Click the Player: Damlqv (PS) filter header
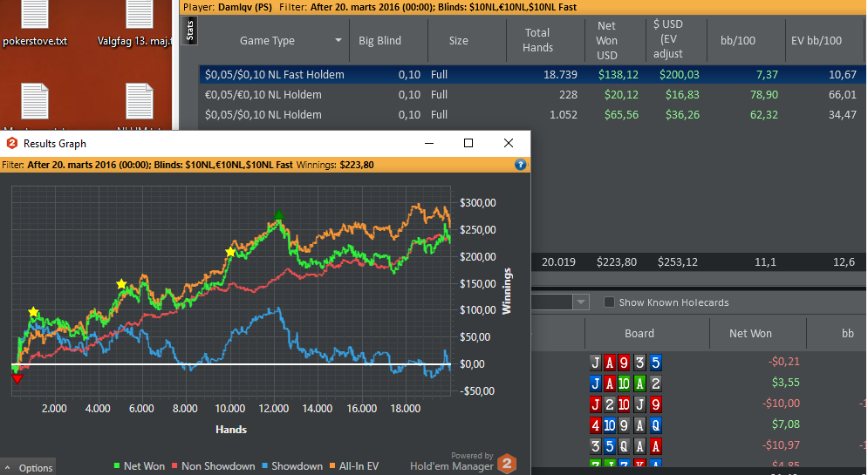 point(228,7)
